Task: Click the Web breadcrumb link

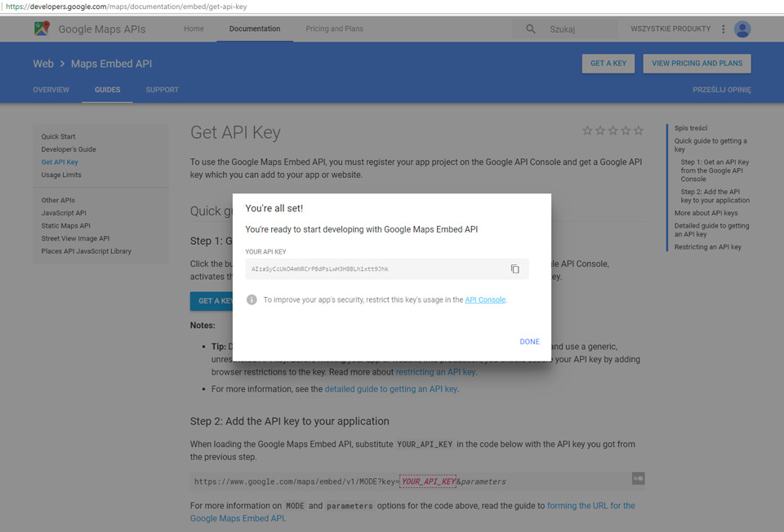Action: point(43,64)
